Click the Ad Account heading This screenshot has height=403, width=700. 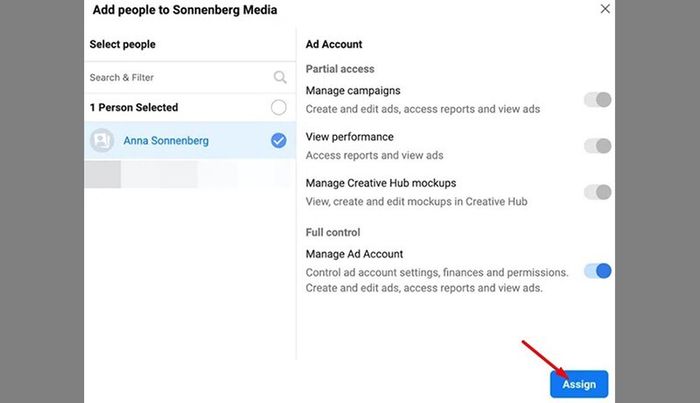334,44
